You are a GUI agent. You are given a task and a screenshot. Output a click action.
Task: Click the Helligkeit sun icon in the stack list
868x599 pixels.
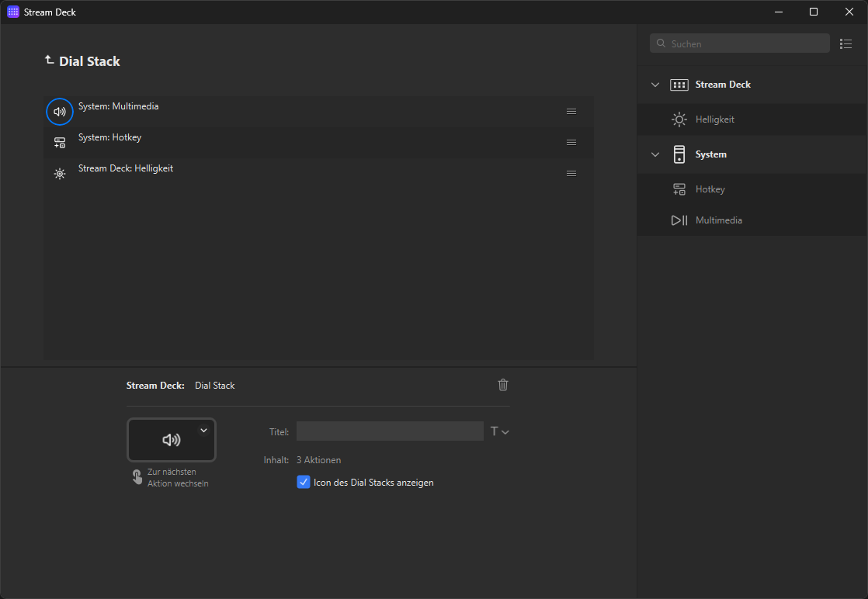pos(60,174)
